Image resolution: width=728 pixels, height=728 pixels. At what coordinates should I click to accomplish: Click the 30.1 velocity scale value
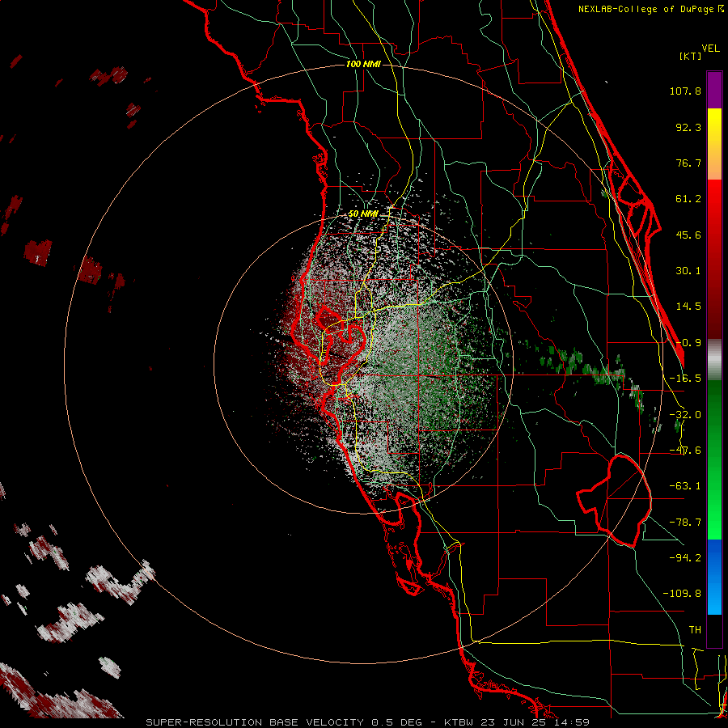click(688, 271)
